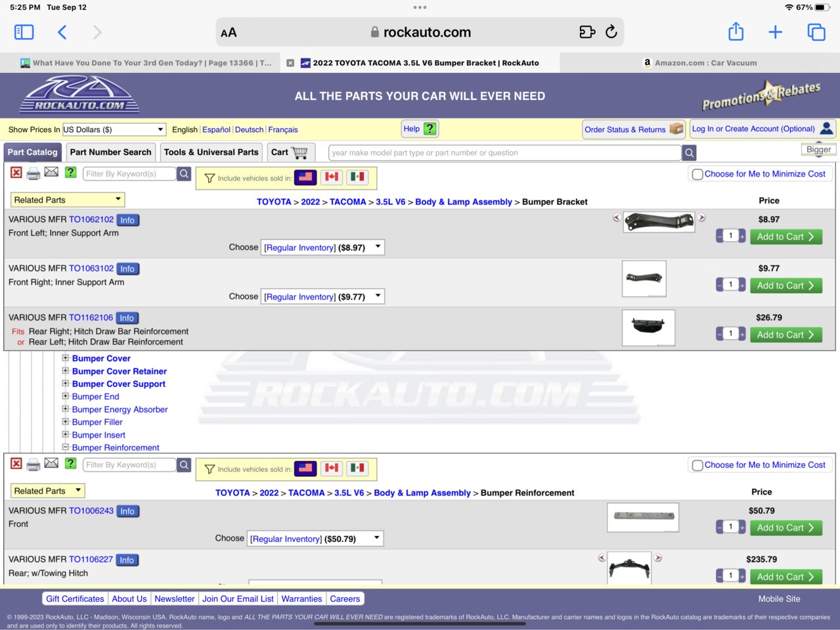Open Promotions & Rebates banner

[x=761, y=96]
